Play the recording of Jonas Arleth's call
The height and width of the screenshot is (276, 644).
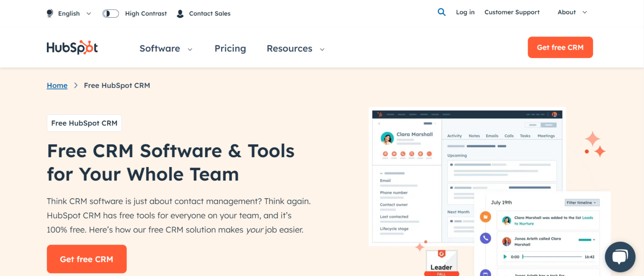[504, 257]
